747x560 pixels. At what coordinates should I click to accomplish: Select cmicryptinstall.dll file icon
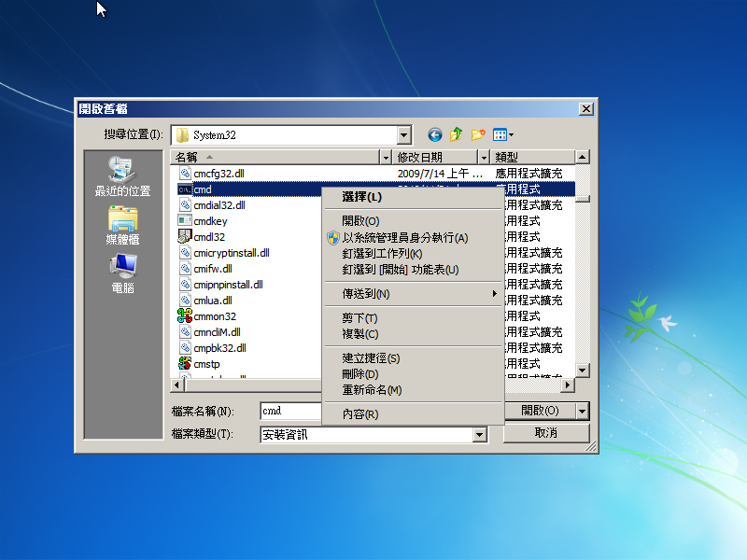(185, 253)
